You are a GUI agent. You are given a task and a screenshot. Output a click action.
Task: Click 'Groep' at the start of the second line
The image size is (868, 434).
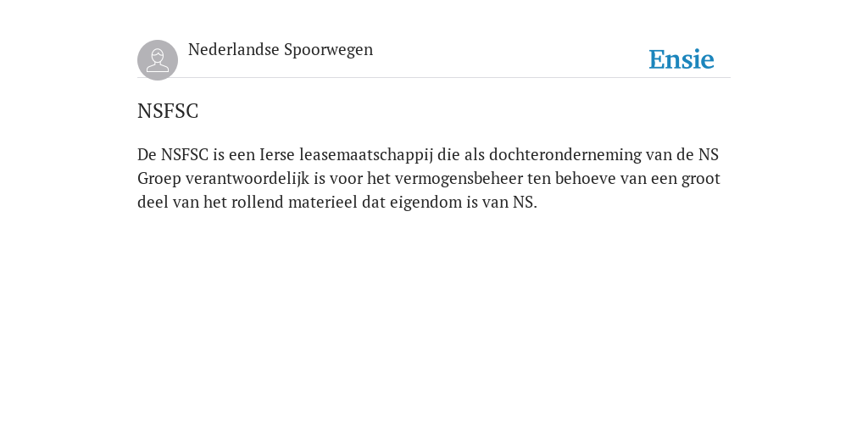coord(159,179)
